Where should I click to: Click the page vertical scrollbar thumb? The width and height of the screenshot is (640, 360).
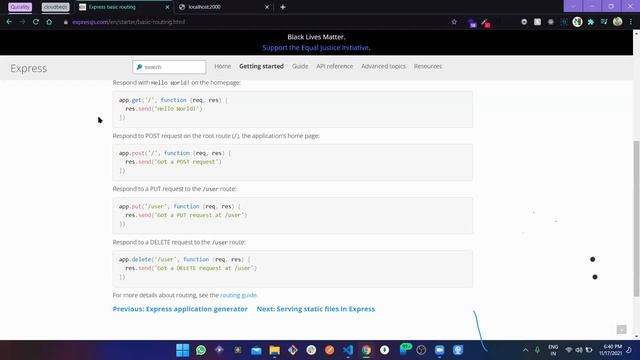coord(636,218)
